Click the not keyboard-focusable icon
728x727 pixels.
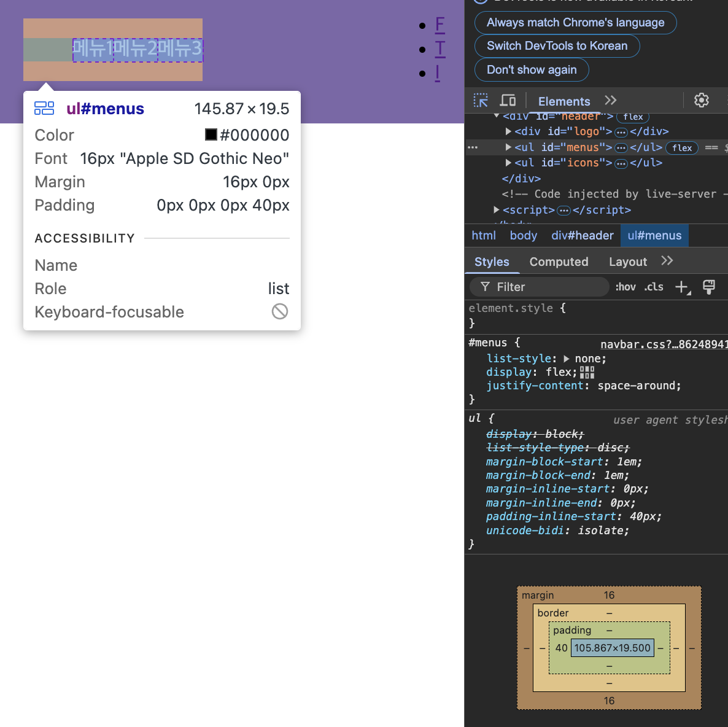pos(279,311)
